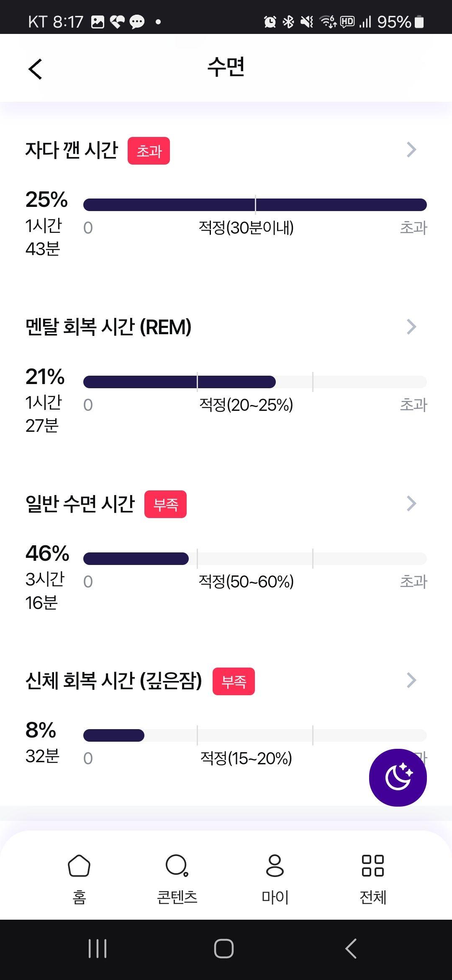Expand 멘탈 회복 시간 (REM) chevron
The image size is (452, 980).
click(x=411, y=327)
